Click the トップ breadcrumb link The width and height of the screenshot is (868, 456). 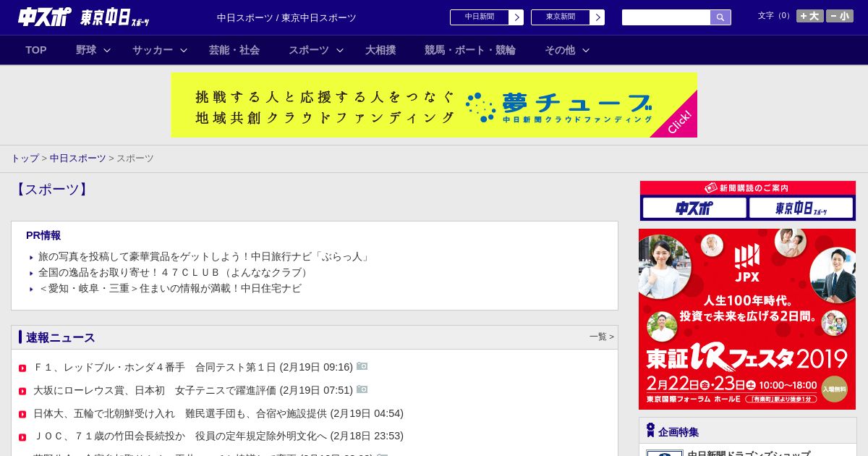(x=25, y=158)
